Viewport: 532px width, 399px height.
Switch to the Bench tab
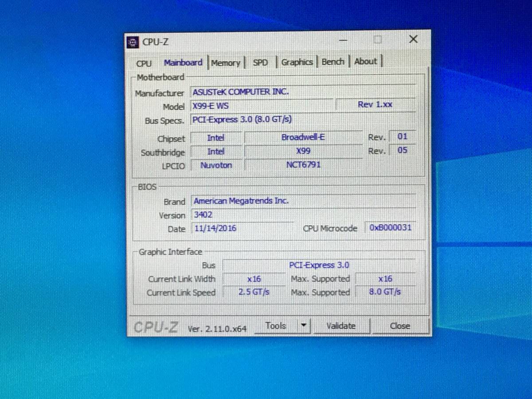point(333,62)
